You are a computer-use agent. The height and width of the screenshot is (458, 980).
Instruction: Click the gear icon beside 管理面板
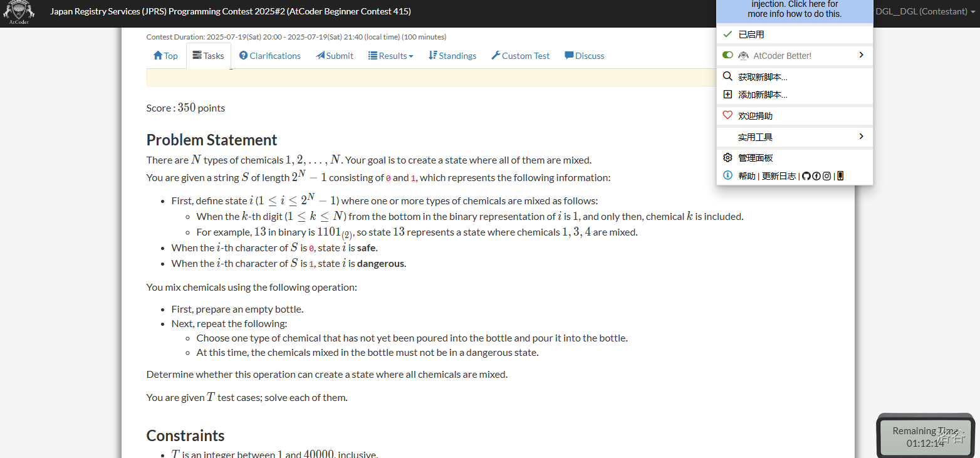[x=727, y=158]
